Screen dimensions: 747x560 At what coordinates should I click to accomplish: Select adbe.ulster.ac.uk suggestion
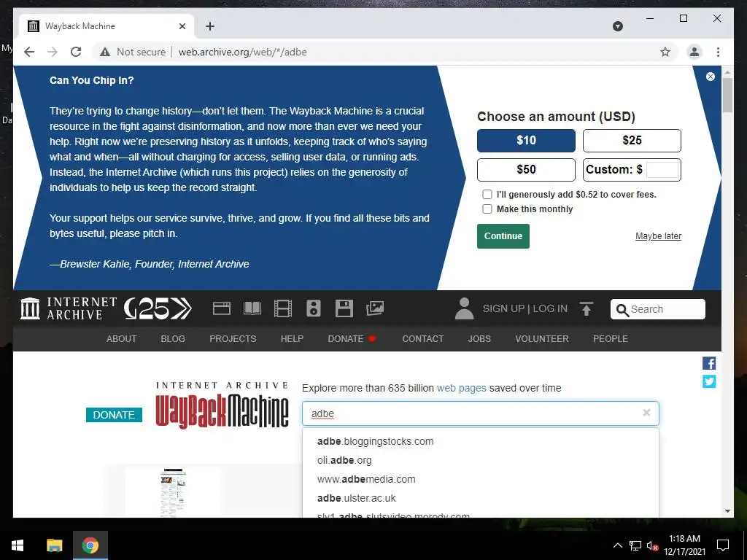(480, 499)
